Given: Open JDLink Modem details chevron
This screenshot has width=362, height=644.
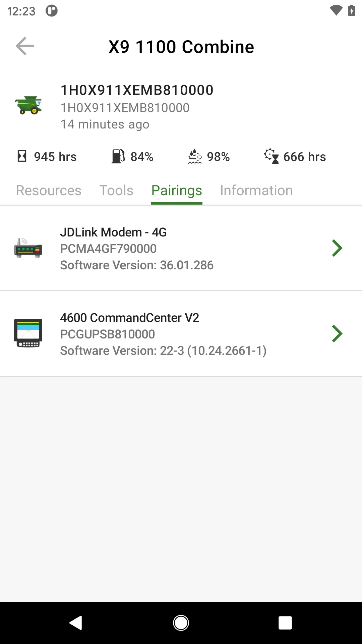Looking at the screenshot, I should click(x=337, y=248).
